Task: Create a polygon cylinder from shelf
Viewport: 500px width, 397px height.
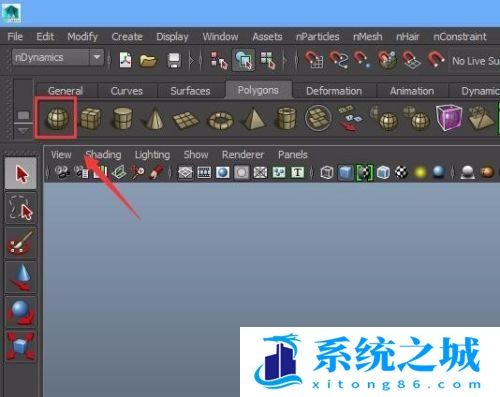Action: point(123,118)
